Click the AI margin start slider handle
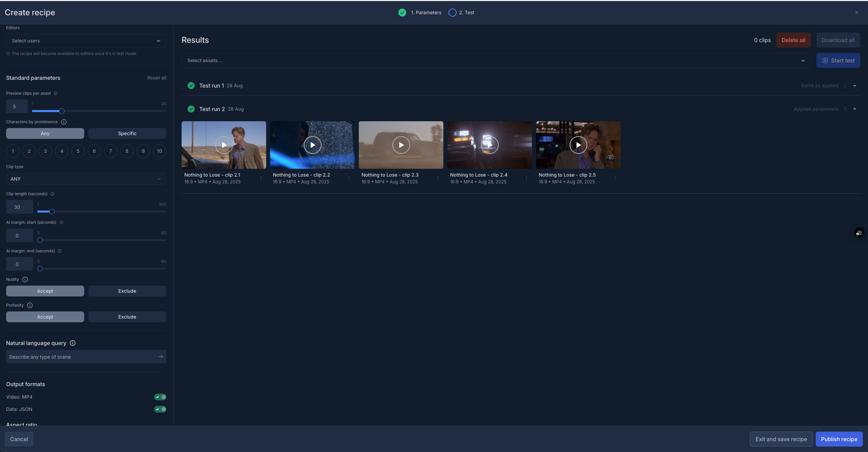 pyautogui.click(x=40, y=240)
